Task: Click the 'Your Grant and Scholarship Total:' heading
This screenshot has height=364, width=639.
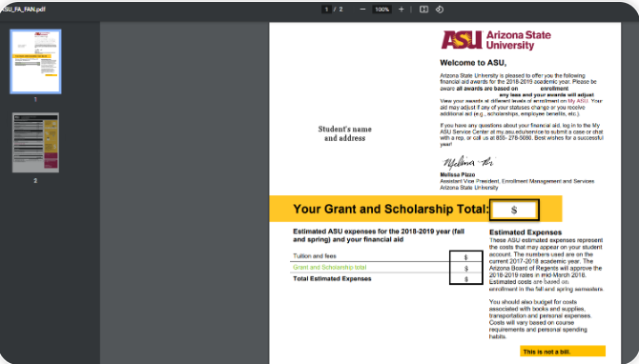Action: coord(390,209)
